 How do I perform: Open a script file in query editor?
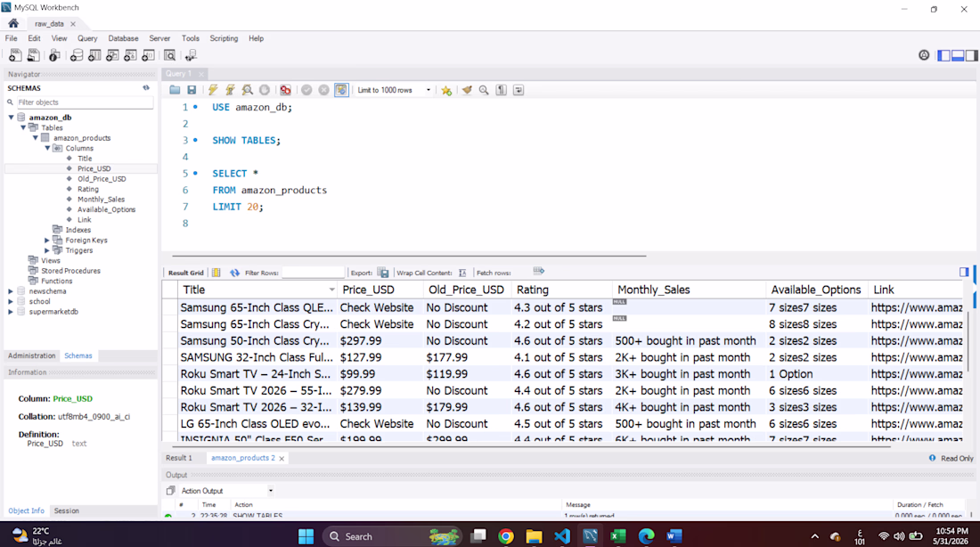(x=175, y=90)
